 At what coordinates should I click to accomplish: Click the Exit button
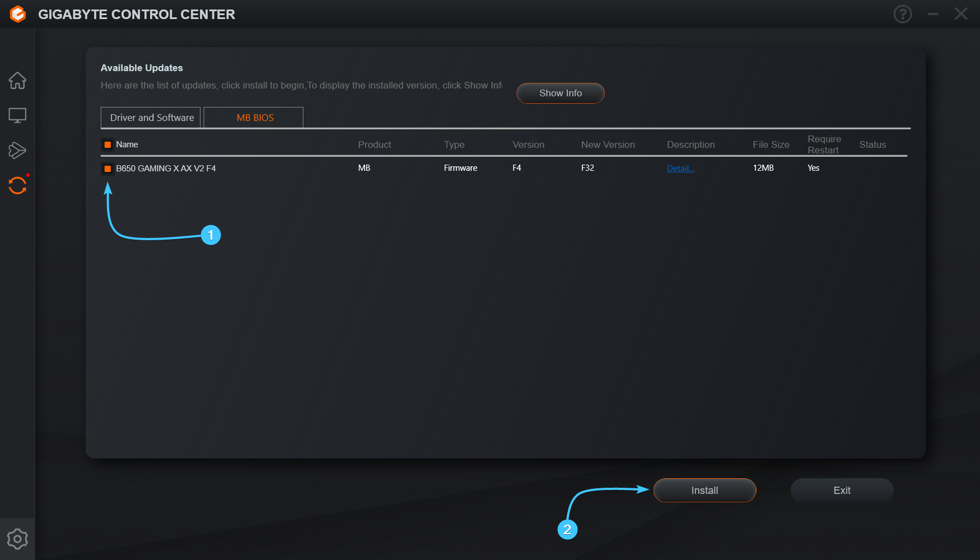pos(842,491)
